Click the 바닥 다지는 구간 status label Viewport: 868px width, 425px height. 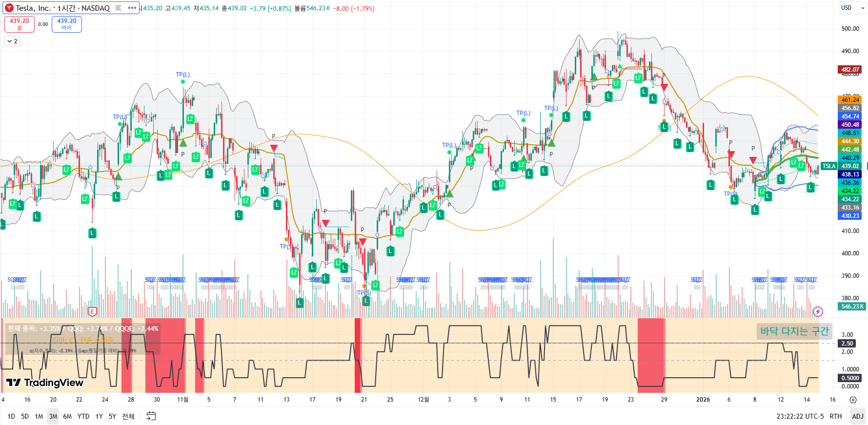(794, 331)
